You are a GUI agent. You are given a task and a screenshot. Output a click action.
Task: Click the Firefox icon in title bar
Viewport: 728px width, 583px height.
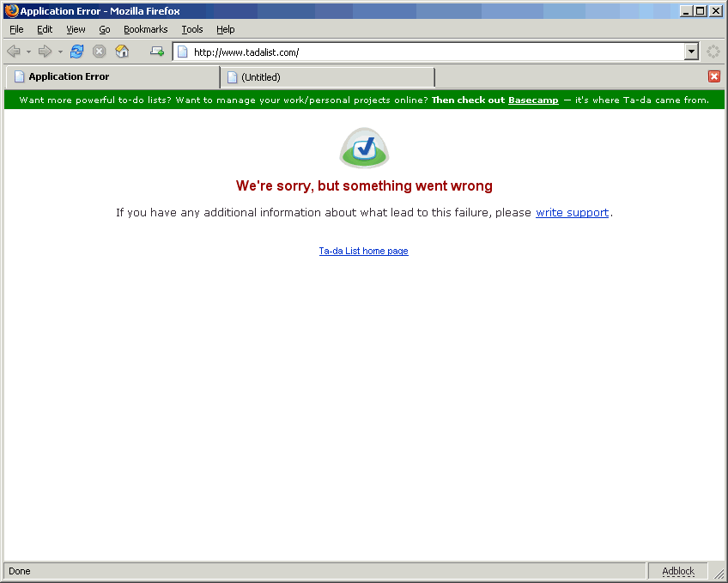click(x=12, y=10)
